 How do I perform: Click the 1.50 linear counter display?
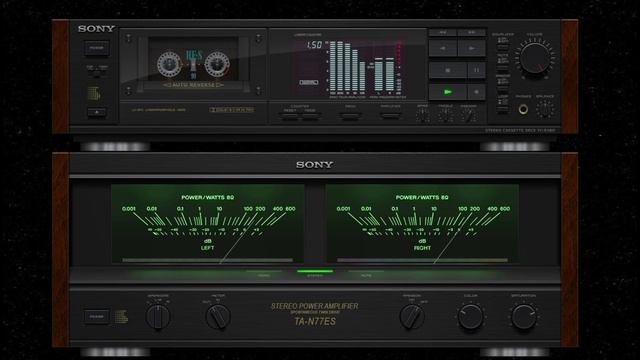(314, 45)
